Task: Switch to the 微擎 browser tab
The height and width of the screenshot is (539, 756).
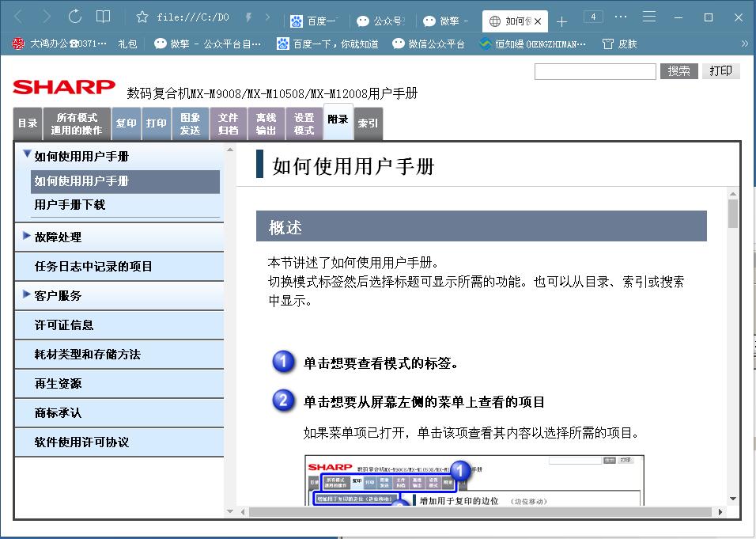Action: tap(447, 21)
